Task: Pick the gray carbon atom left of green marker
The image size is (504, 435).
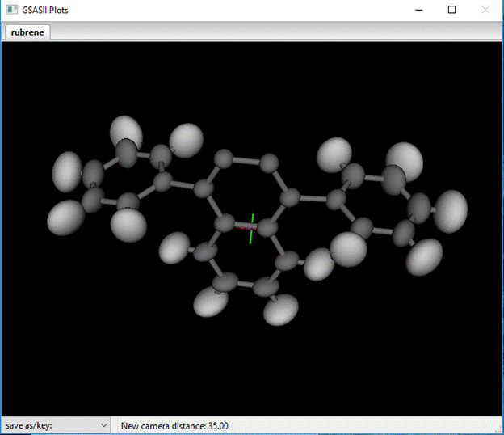Action: click(x=225, y=222)
